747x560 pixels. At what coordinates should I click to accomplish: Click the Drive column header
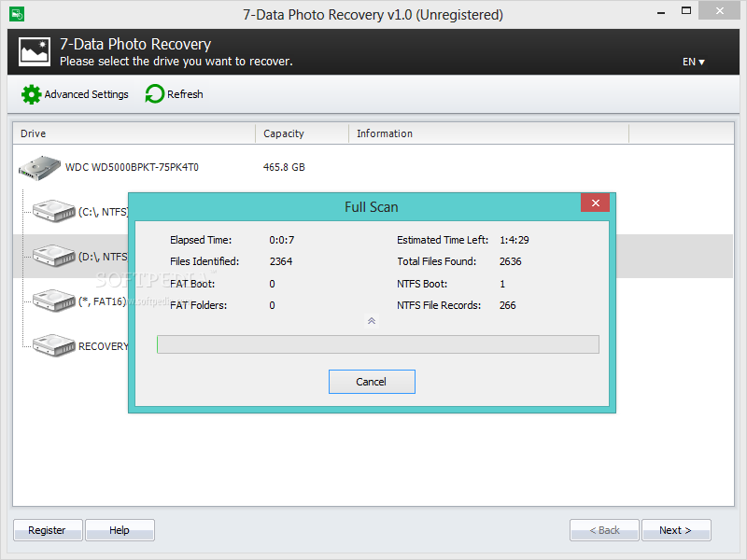coord(134,133)
